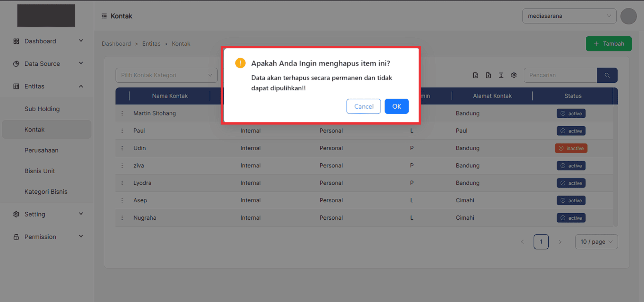
Task: Open Pilih Kontak Kategori dropdown
Action: point(166,75)
